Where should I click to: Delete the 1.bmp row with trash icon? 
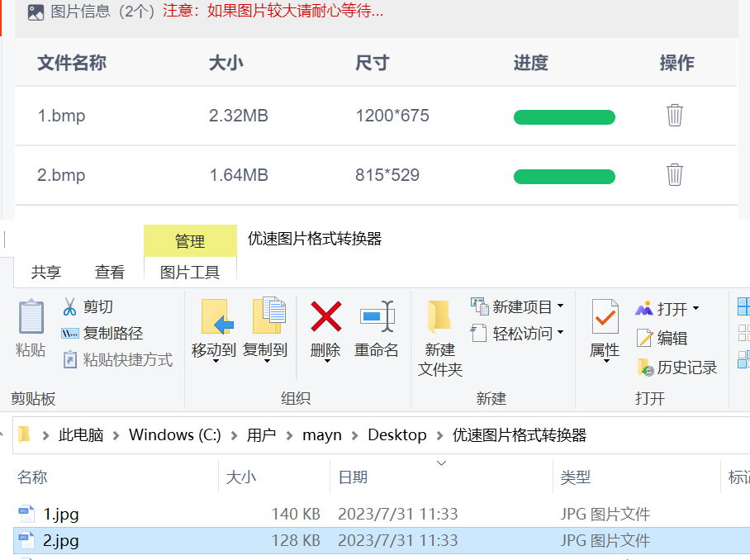[675, 116]
